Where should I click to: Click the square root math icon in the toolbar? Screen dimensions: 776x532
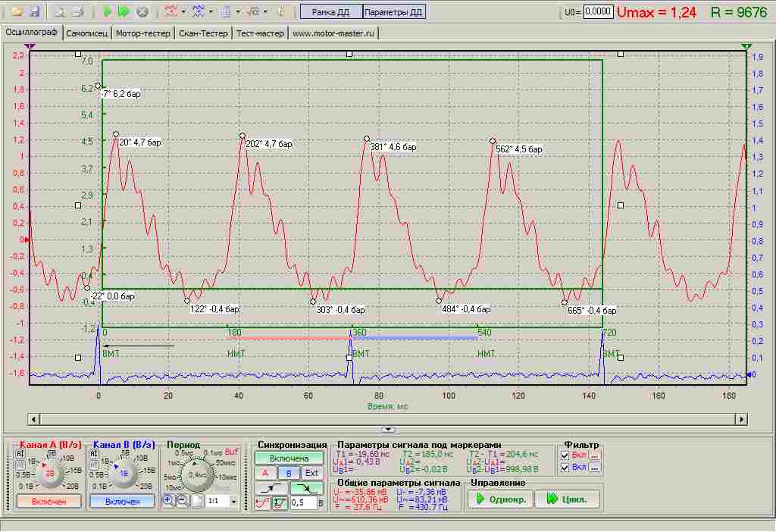253,11
